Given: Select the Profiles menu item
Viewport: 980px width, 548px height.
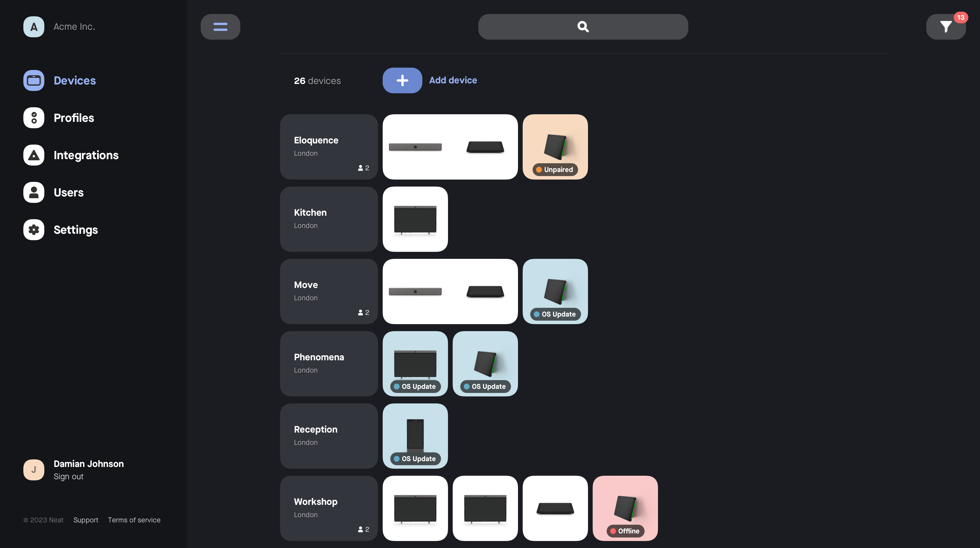Looking at the screenshot, I should (x=74, y=117).
